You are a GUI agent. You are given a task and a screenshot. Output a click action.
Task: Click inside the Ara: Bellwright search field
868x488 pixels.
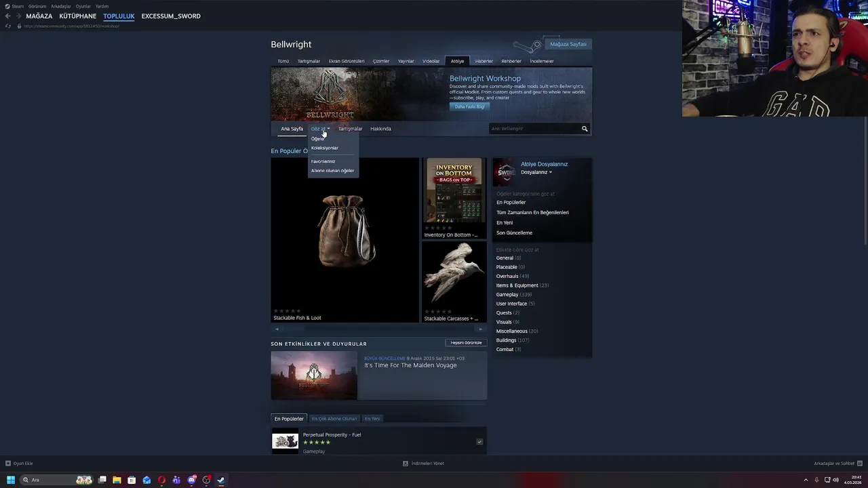pos(534,129)
